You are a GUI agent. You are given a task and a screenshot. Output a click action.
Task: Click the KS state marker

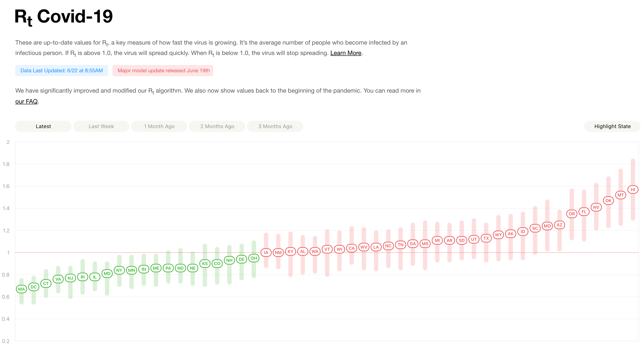205,263
